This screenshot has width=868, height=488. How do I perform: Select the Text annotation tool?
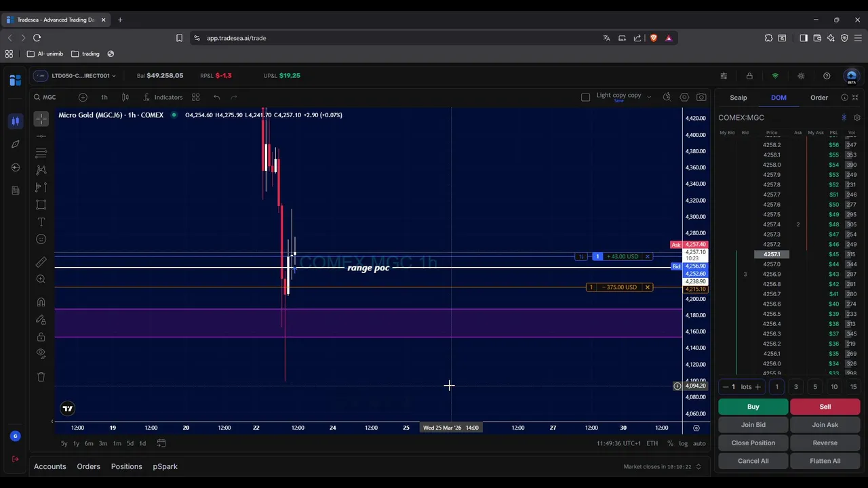click(41, 222)
